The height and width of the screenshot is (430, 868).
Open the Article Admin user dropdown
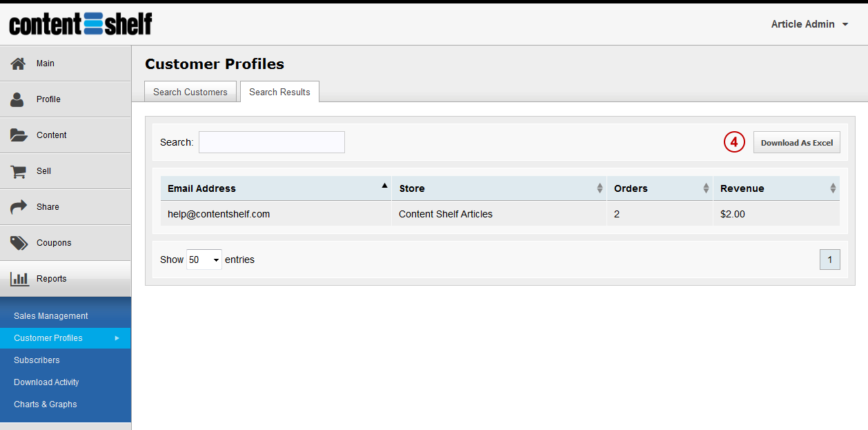(809, 24)
